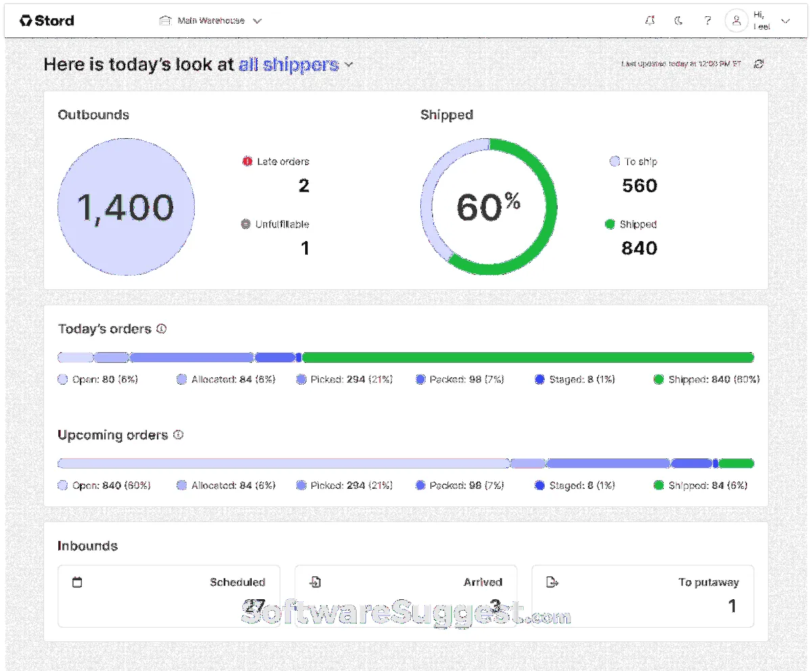Screen dimensions: 812x671
Task: Open Shipped count 840
Action: (639, 248)
